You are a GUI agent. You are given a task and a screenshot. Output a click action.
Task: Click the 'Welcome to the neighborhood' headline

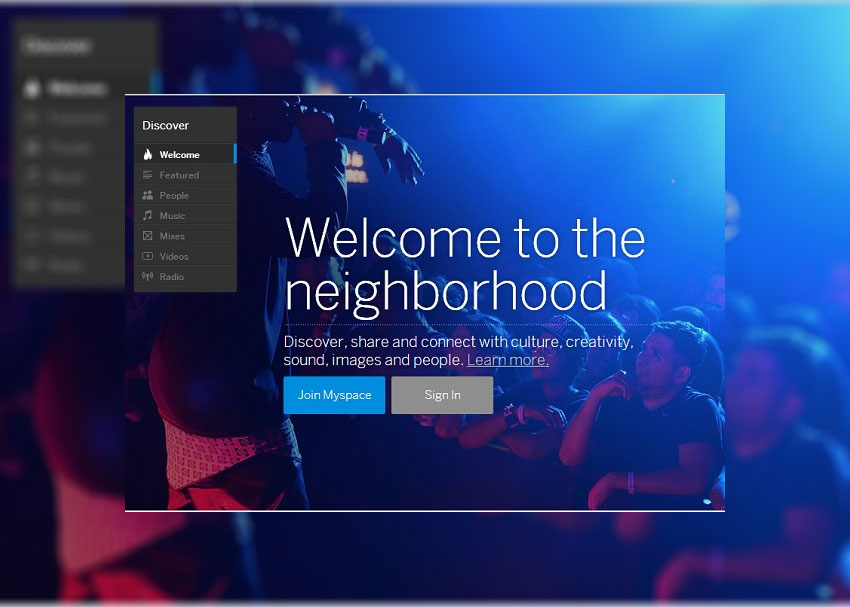tap(465, 266)
